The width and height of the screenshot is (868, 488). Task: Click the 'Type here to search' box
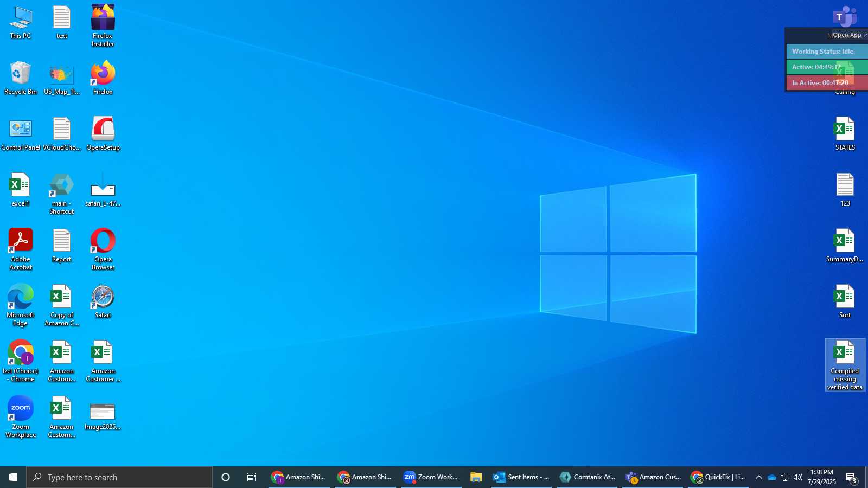[119, 477]
